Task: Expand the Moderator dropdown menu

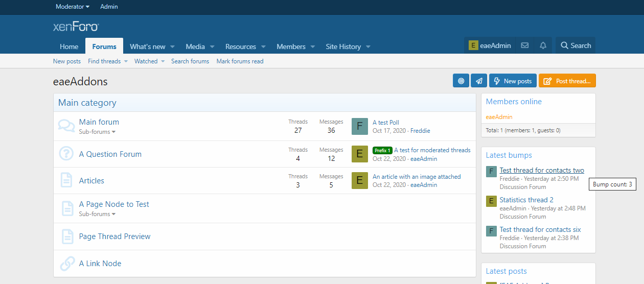Action: click(x=72, y=7)
